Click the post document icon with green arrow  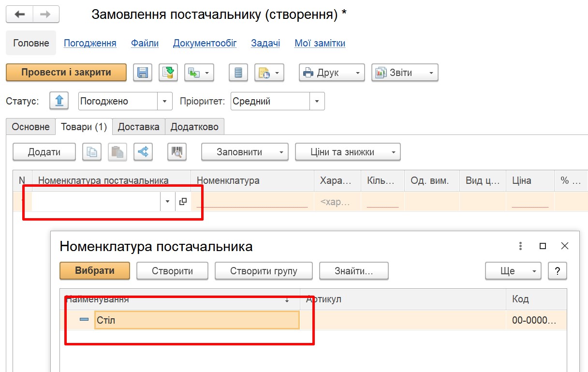[168, 73]
